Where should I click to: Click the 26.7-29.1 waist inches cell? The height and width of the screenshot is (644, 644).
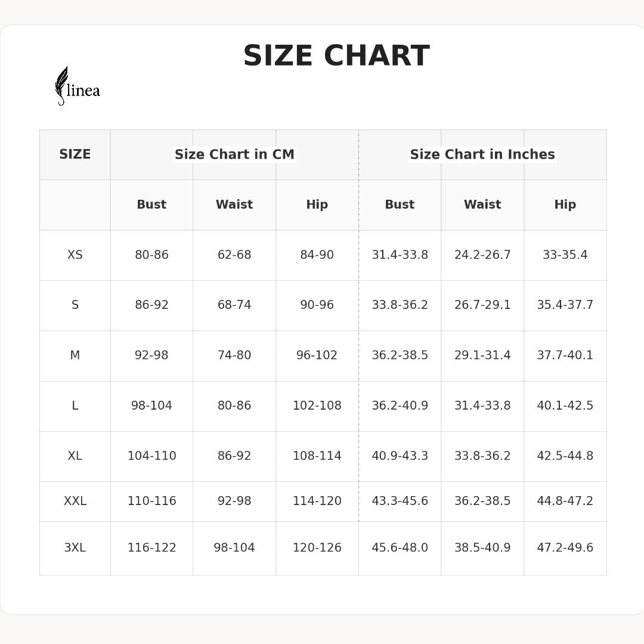point(482,305)
